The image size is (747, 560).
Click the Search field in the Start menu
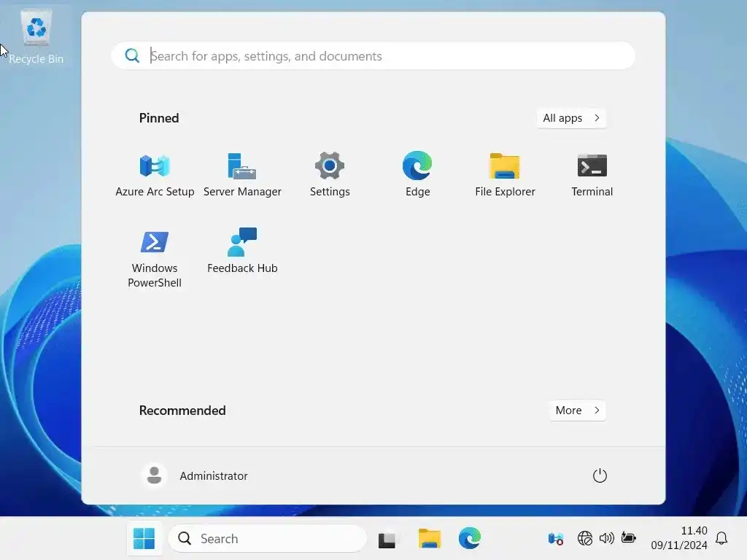(373, 55)
